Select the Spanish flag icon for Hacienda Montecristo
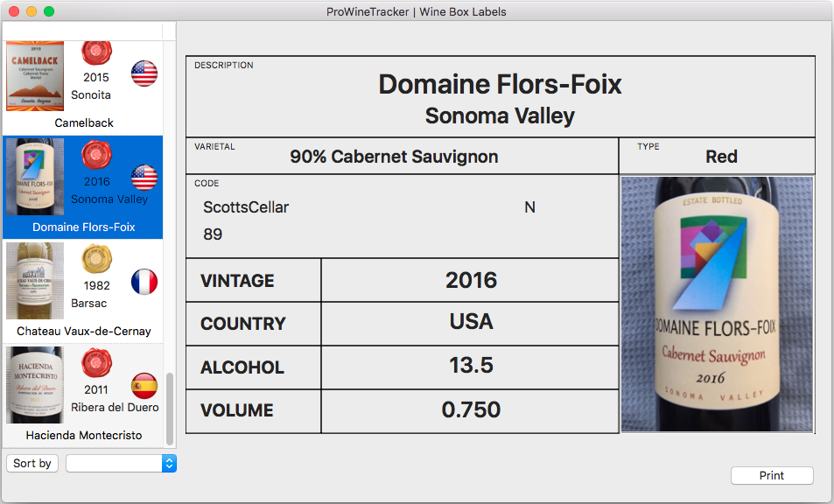The image size is (834, 504). coord(144,386)
